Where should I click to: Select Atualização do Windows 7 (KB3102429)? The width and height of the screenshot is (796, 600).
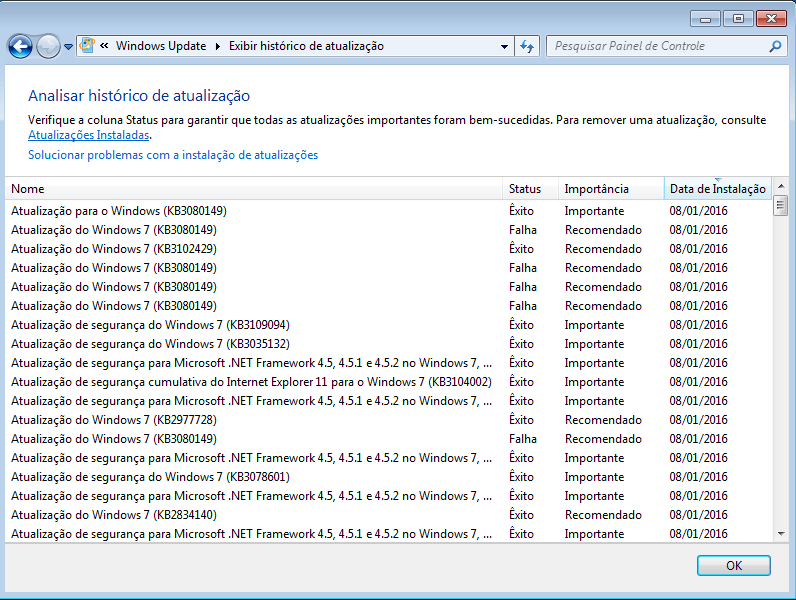point(388,249)
